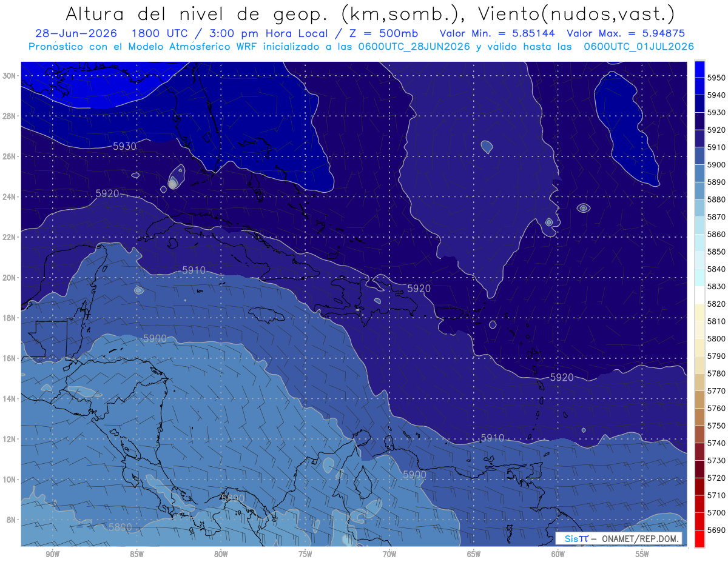Click the 10N latitude axis label
Image resolution: width=728 pixels, height=562 pixels.
pos(9,479)
